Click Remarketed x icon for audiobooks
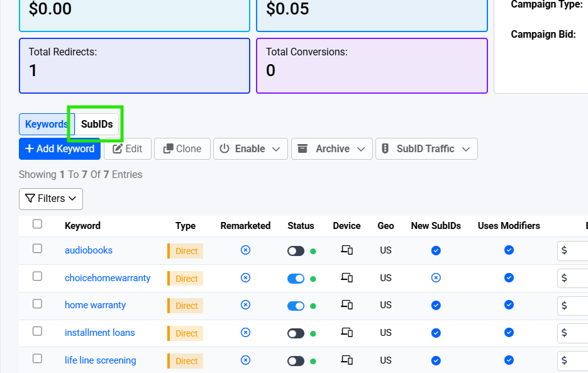 tap(245, 250)
